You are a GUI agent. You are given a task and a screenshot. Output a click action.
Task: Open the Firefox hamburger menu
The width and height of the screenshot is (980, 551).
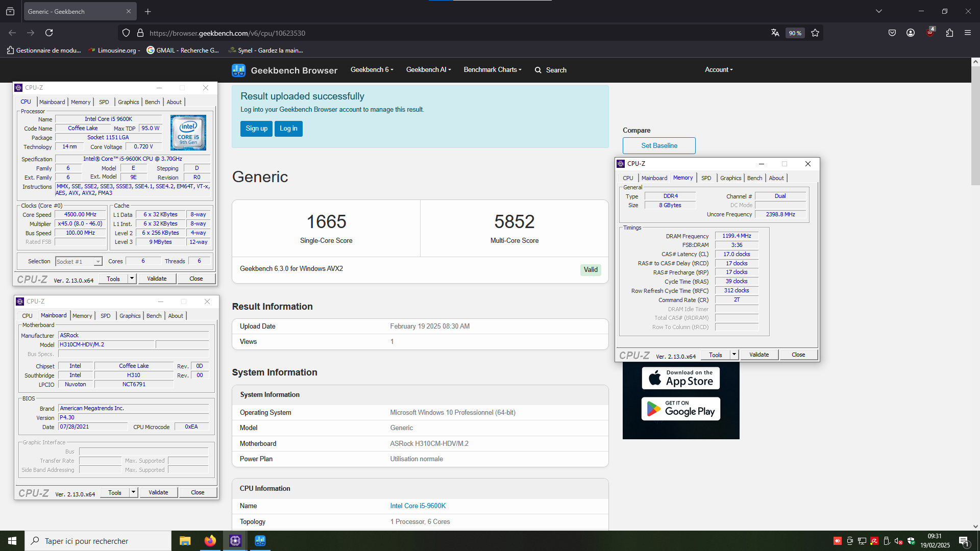[x=968, y=33]
